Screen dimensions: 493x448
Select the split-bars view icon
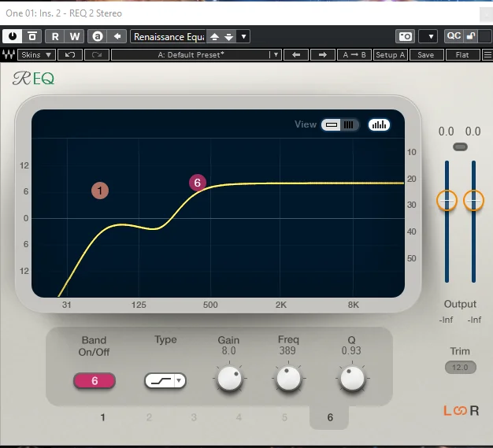pos(349,125)
